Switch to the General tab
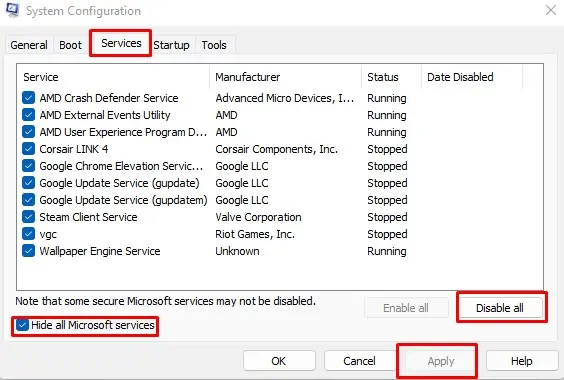This screenshot has width=564, height=380. tap(29, 45)
